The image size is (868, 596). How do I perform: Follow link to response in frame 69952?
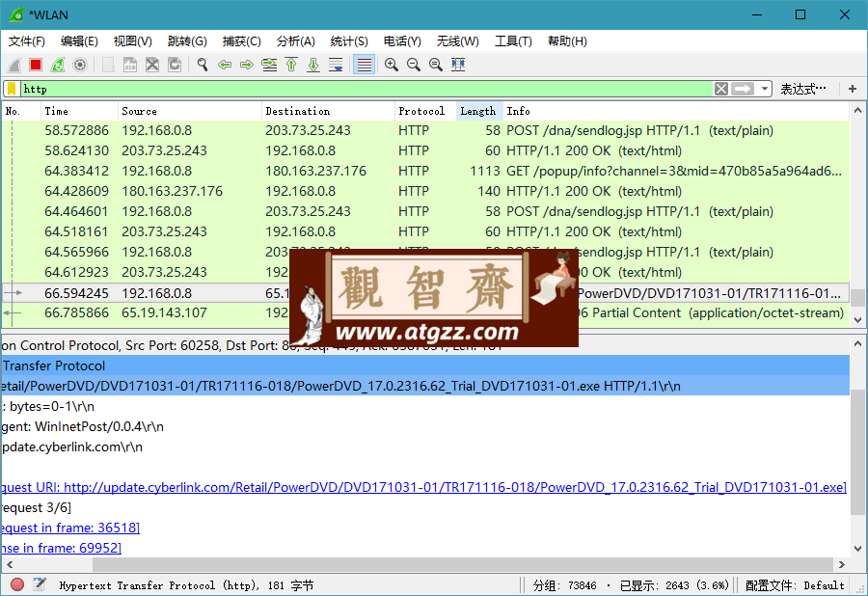point(61,549)
